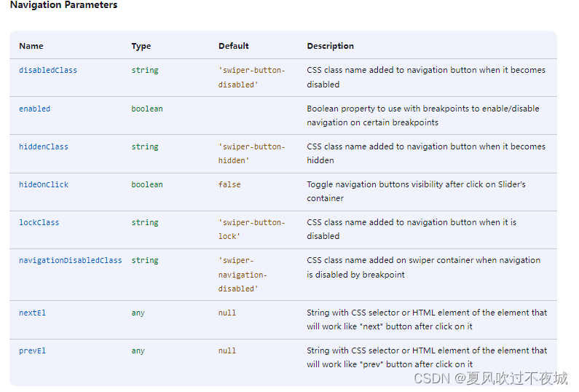Click the false default for hideOnClick
The width and height of the screenshot is (579, 392).
point(229,185)
